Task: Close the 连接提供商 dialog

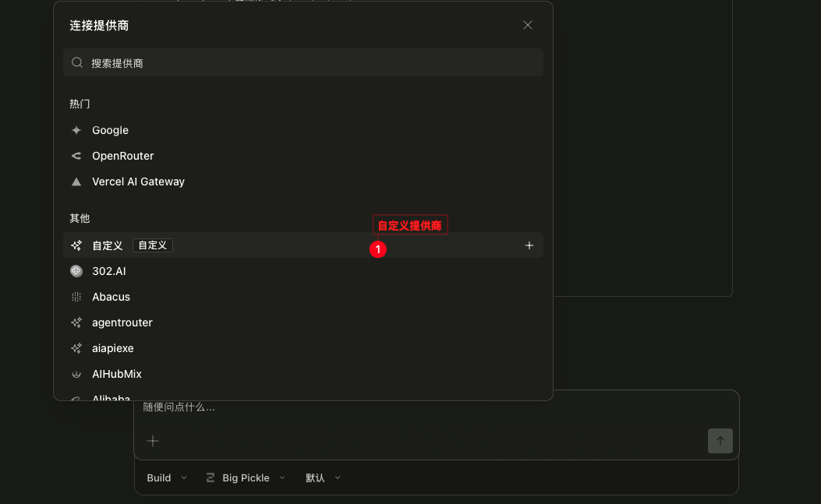Action: click(x=528, y=25)
